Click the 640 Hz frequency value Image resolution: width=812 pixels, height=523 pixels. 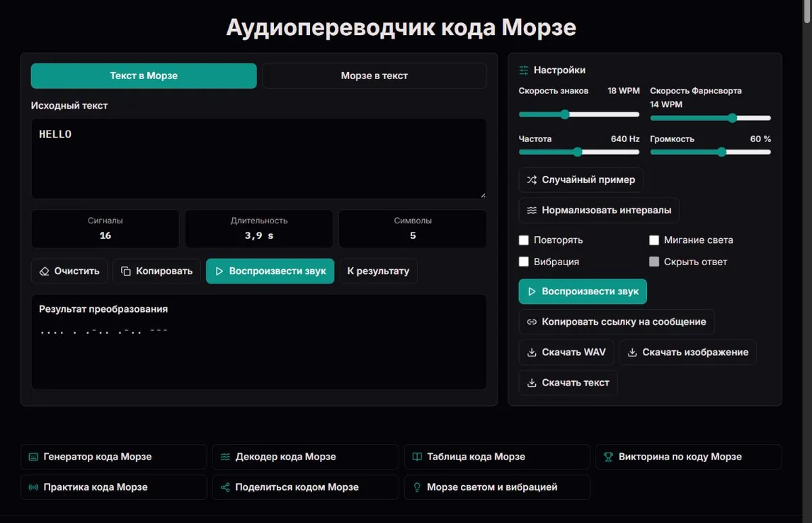tap(625, 139)
